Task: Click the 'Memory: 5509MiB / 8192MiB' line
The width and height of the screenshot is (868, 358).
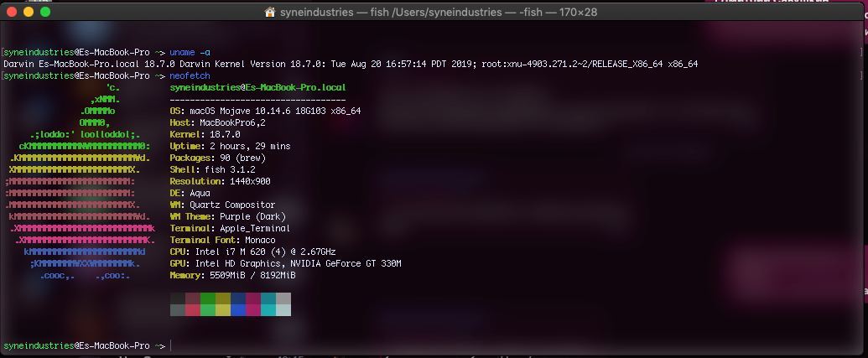Action: (x=232, y=275)
